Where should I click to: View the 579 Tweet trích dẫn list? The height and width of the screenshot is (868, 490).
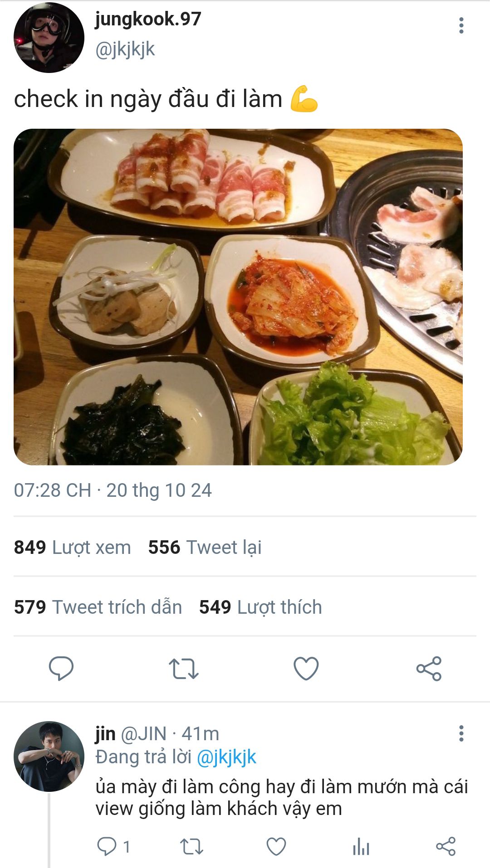98,607
